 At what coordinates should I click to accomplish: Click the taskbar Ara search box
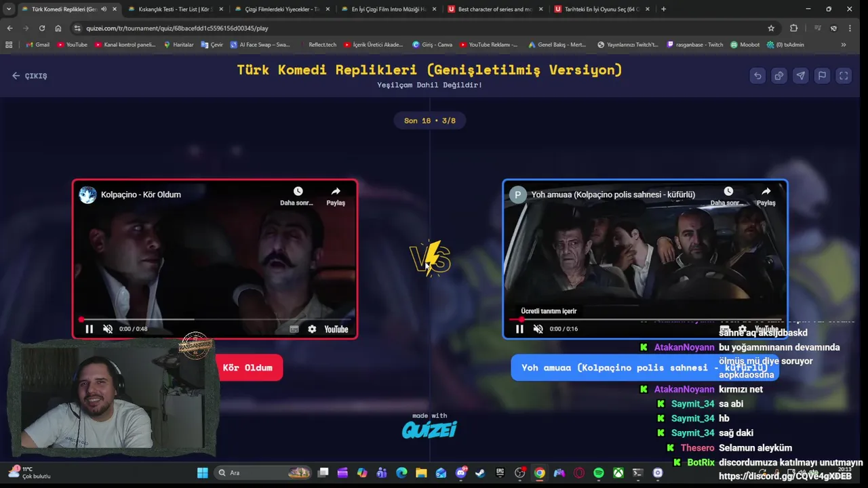tap(264, 472)
